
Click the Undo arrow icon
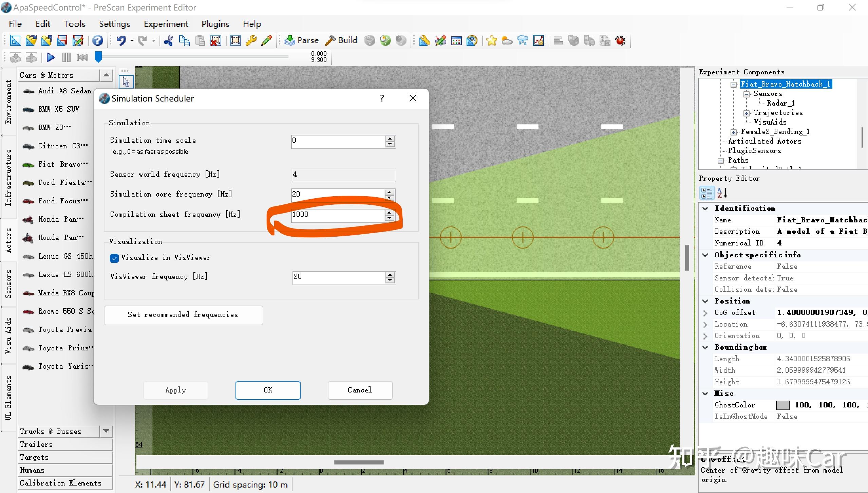coord(121,40)
